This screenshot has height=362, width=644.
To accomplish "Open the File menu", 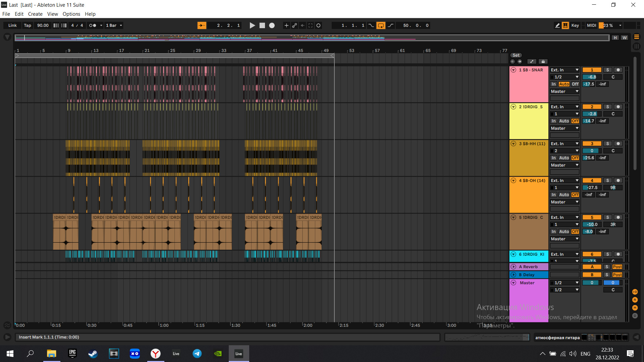I will pos(6,14).
